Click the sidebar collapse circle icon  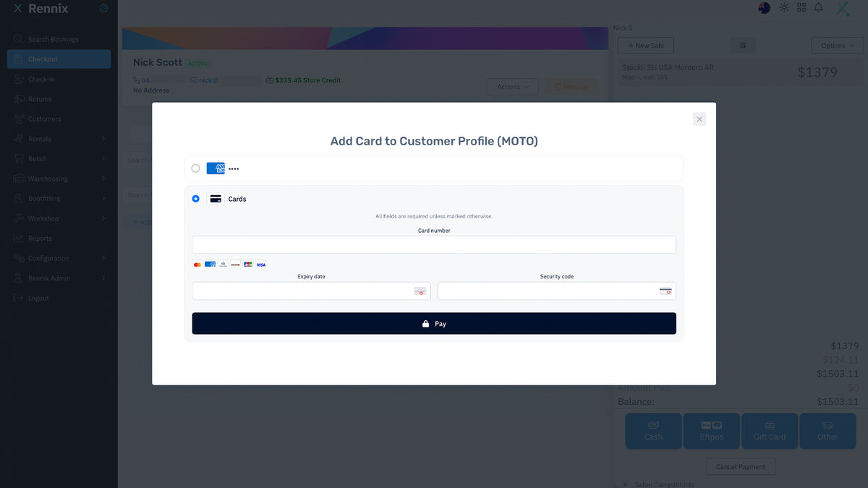click(103, 9)
